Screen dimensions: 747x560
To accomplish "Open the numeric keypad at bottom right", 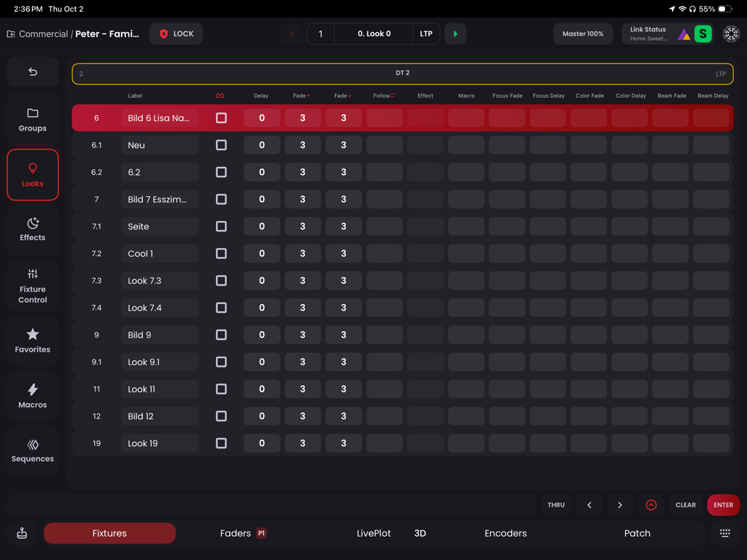I will point(724,533).
